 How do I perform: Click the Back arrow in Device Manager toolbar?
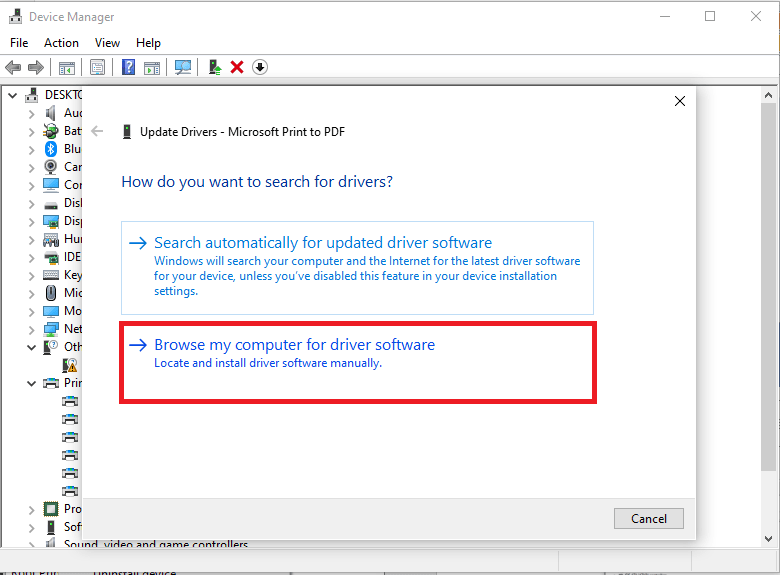[x=13, y=67]
